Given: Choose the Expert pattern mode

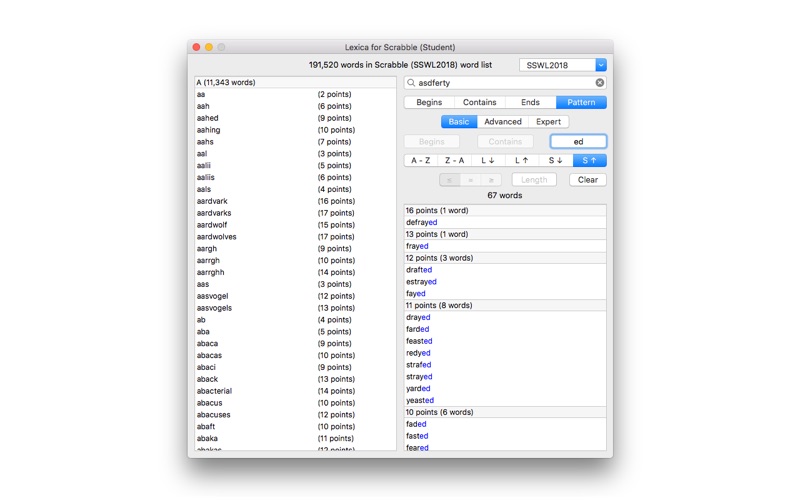Looking at the screenshot, I should coord(548,121).
